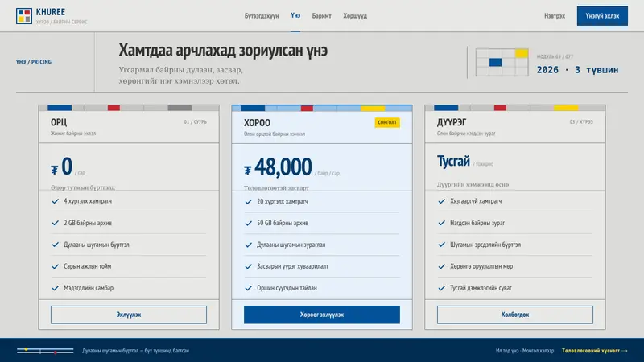Click the color strip atop the ХОРОО card

tap(321, 109)
